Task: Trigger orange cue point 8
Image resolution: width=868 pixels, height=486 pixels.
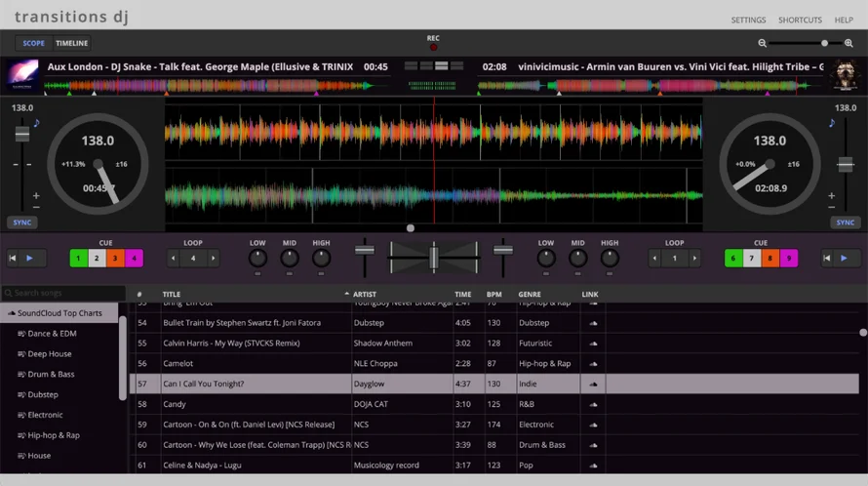Action: [770, 258]
